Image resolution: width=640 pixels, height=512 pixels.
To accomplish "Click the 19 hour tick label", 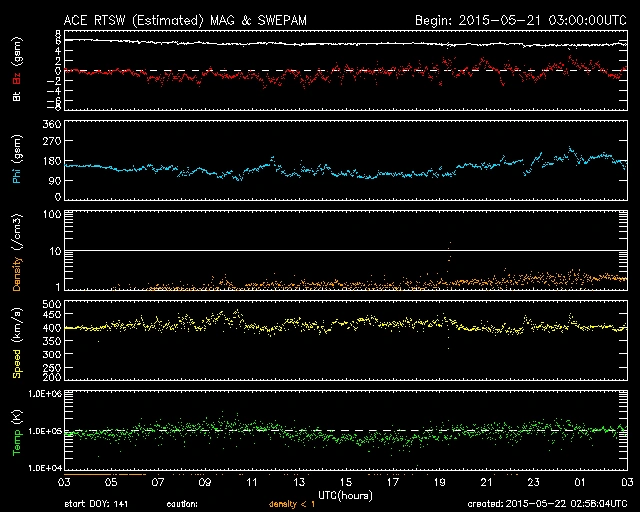I will (x=440, y=482).
